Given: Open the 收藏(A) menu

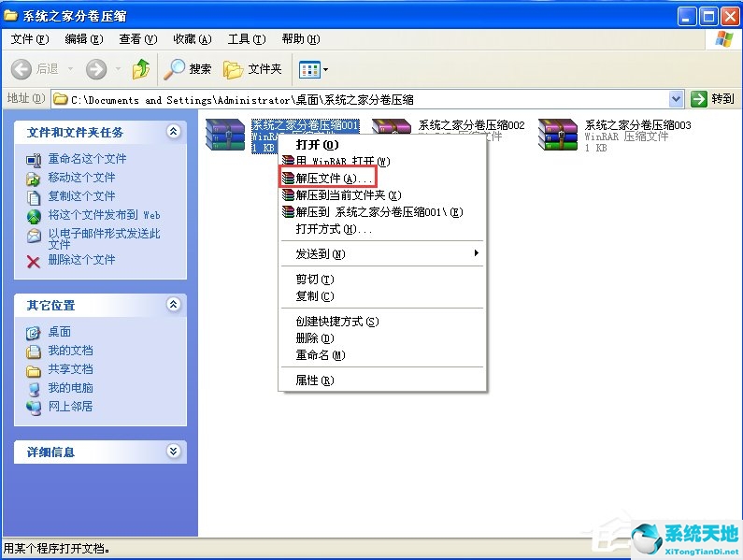Looking at the screenshot, I should (192, 39).
